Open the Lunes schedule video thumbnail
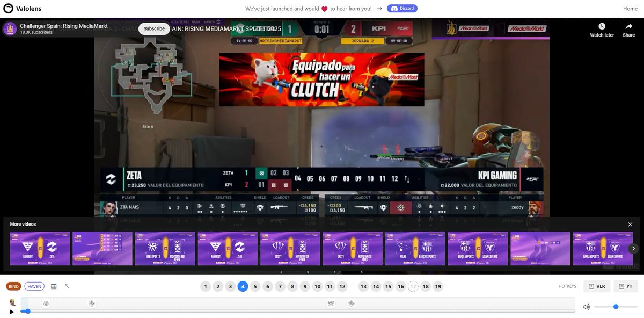This screenshot has width=644, height=318. (102, 249)
